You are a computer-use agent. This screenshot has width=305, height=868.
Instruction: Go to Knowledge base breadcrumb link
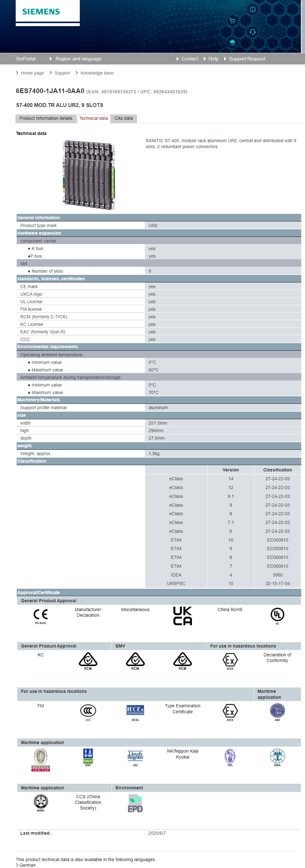97,73
